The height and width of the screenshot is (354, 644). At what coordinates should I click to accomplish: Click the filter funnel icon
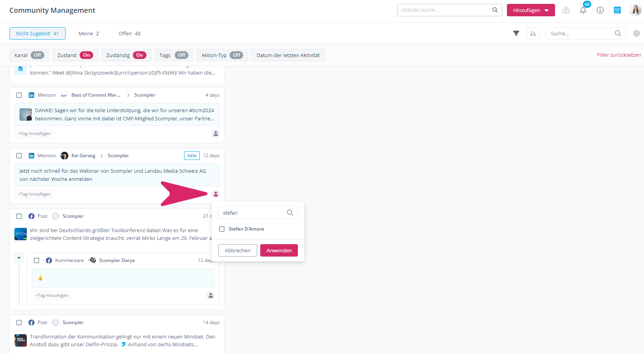516,33
